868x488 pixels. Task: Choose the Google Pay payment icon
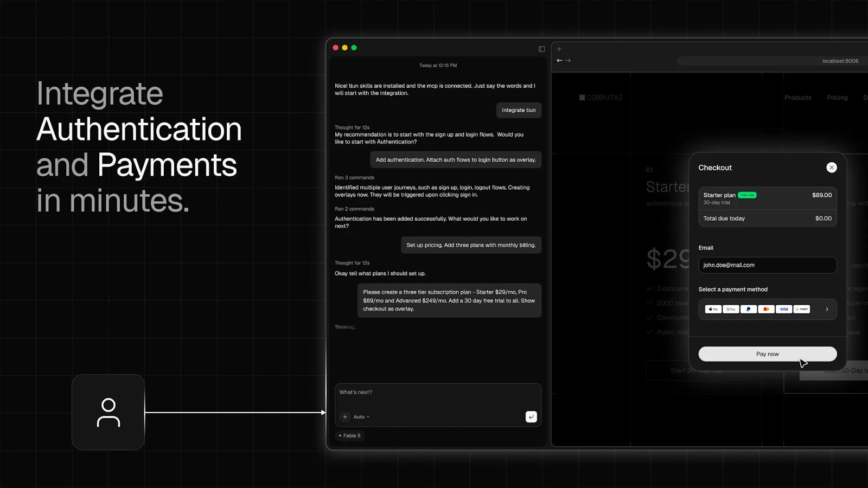coord(731,309)
